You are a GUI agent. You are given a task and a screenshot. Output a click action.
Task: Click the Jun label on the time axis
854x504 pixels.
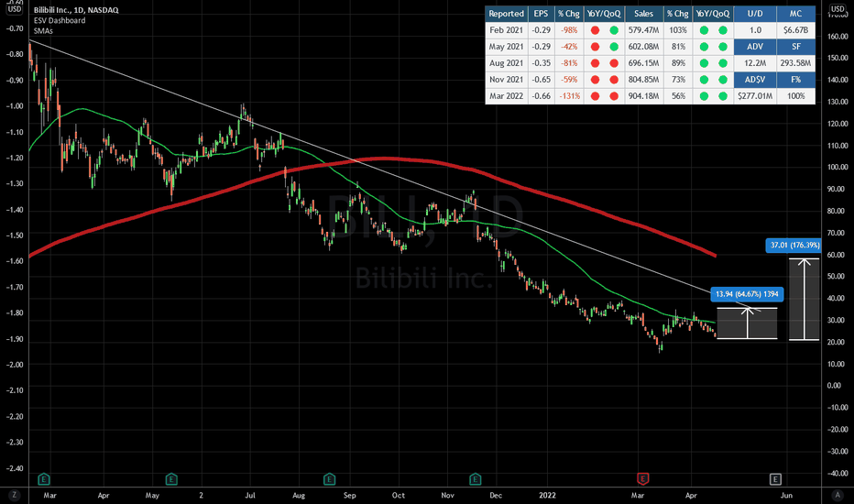pos(786,495)
